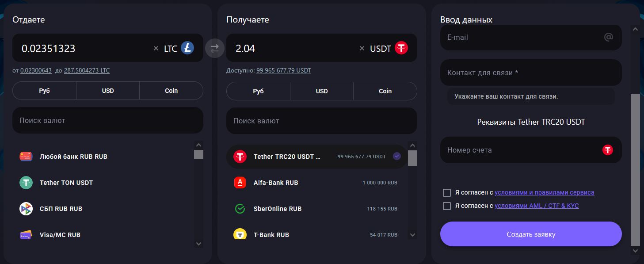Clear the USDT amount with the X

click(x=362, y=49)
